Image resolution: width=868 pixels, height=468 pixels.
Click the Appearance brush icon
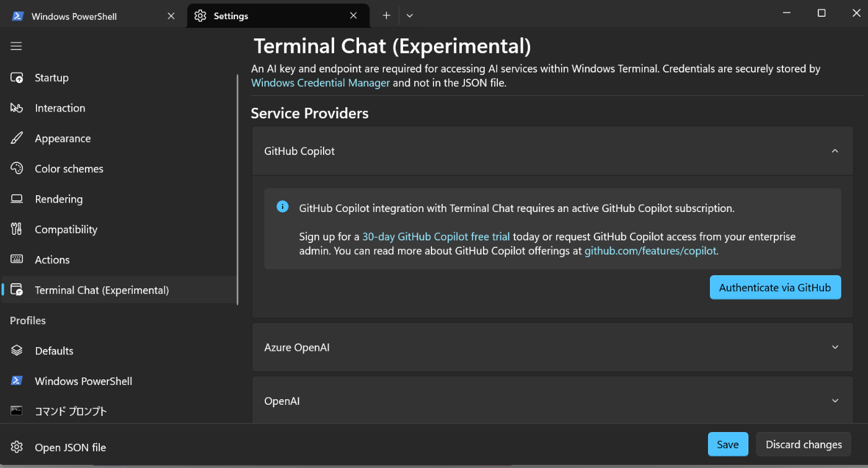pos(17,138)
